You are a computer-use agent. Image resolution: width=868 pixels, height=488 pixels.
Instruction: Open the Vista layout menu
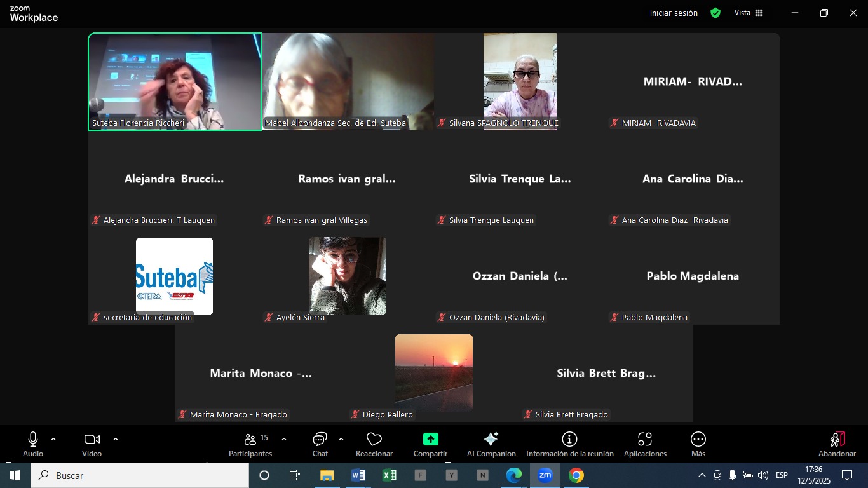pyautogui.click(x=749, y=13)
